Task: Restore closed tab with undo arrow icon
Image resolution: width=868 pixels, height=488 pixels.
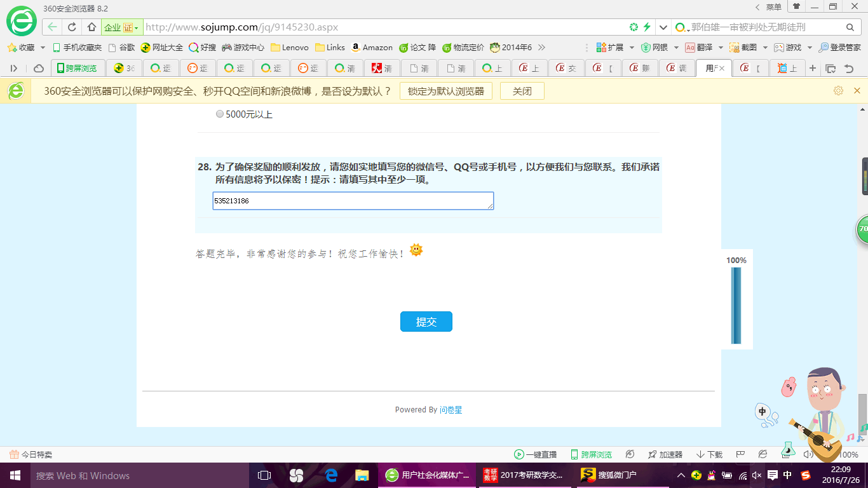Action: [848, 68]
